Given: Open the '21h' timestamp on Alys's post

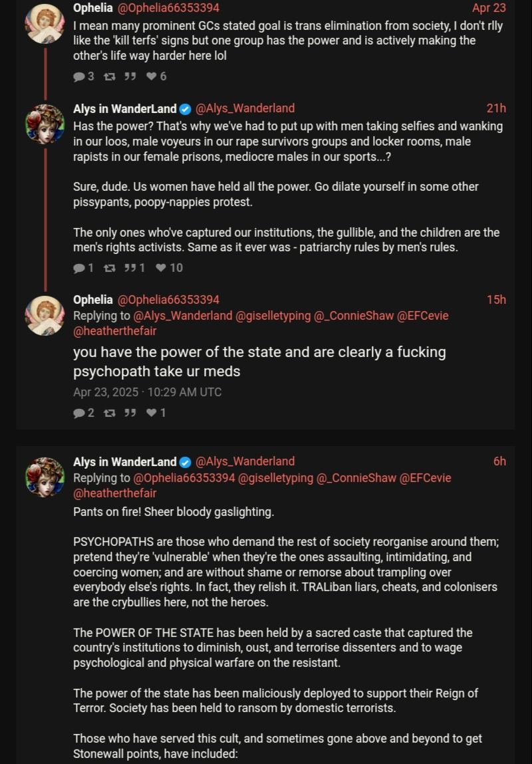Looking at the screenshot, I should pyautogui.click(x=496, y=108).
